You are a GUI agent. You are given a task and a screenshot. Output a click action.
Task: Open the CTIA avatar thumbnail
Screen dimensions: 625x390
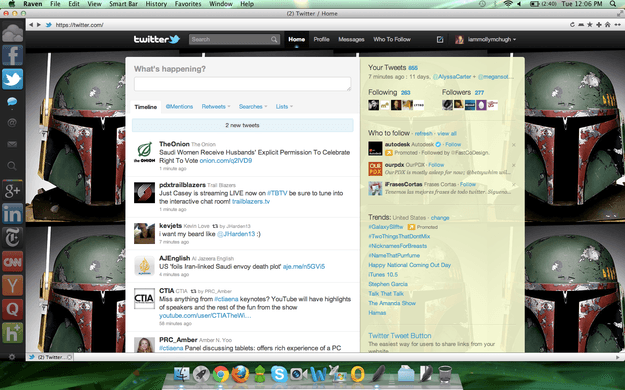tap(144, 299)
